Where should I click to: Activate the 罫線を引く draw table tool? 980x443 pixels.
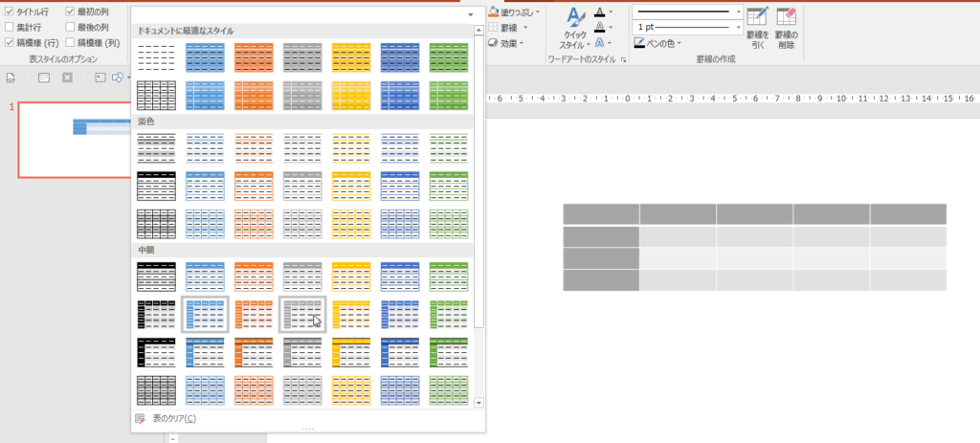[x=758, y=29]
